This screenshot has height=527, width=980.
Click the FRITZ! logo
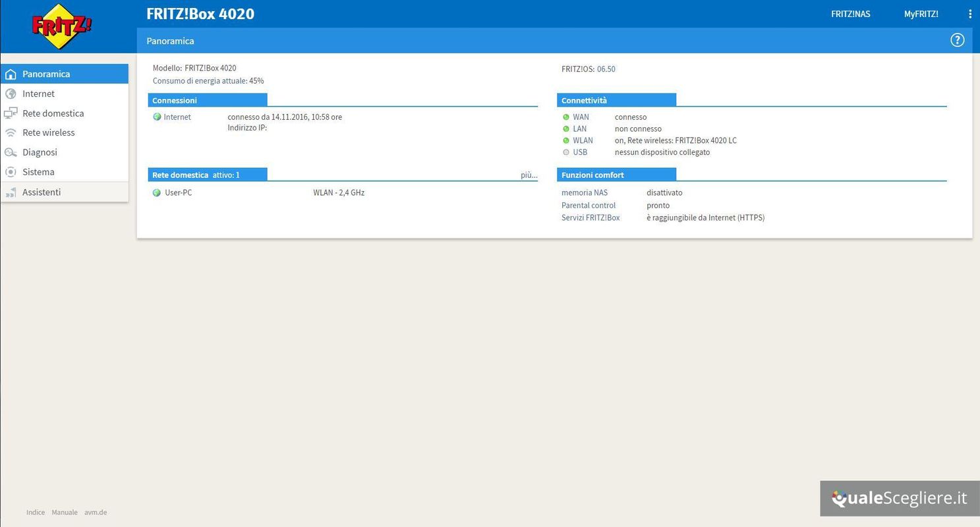tap(62, 26)
